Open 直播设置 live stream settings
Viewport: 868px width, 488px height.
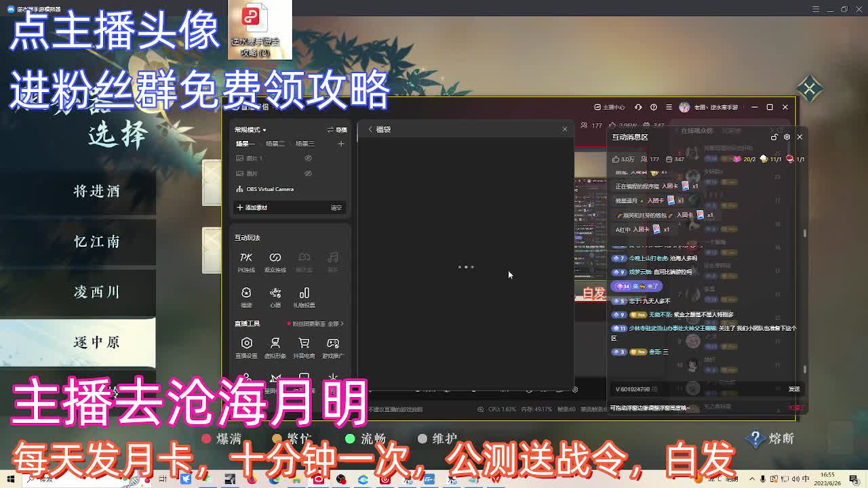[246, 346]
